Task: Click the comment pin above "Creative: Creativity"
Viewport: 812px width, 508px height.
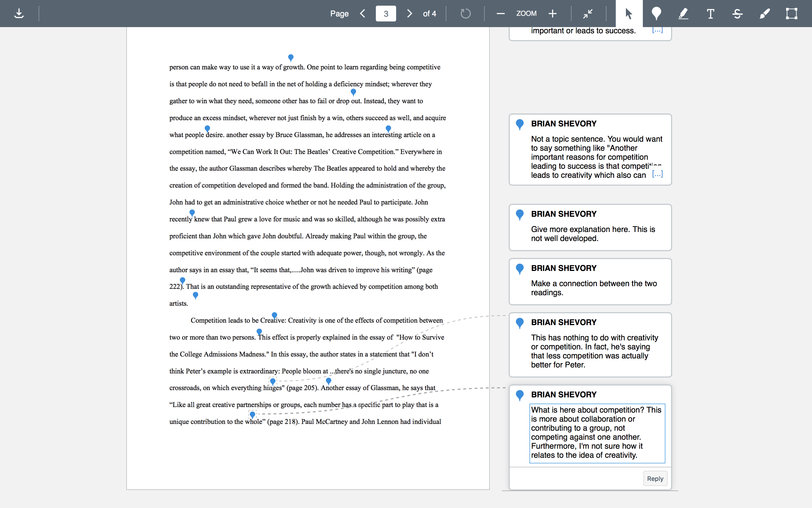Action: [274, 315]
